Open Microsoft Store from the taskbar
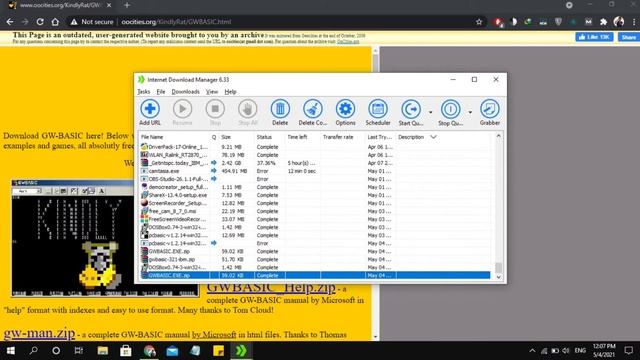Viewport: 640px width, 360px height. pos(126,351)
